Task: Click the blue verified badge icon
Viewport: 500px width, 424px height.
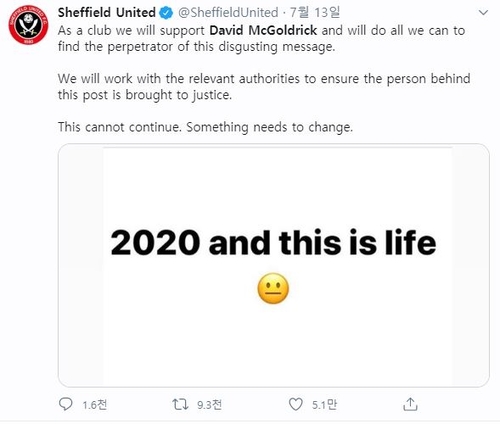Action: (x=166, y=13)
